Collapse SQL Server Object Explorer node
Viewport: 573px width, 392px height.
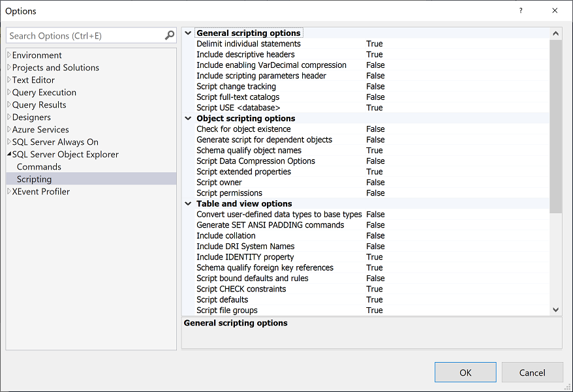9,154
